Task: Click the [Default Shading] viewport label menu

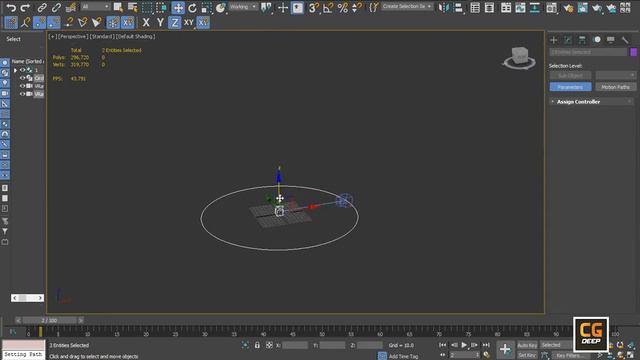Action: (x=136, y=36)
